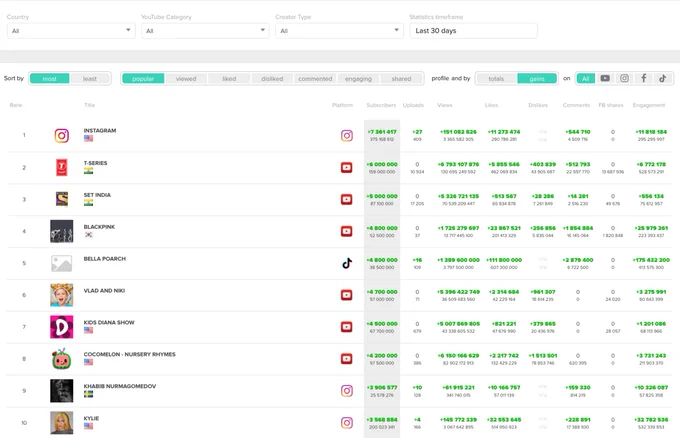Click YouTube icon in Vlad and Niki row
680x438 pixels.
click(x=347, y=295)
